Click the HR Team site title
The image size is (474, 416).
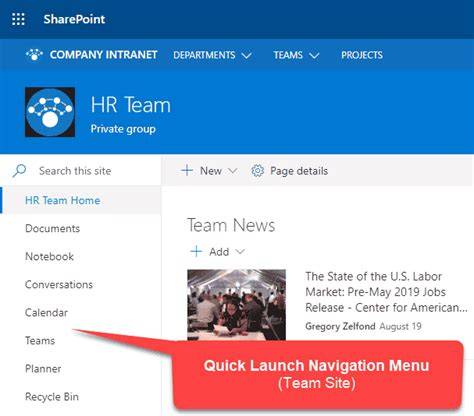point(131,105)
